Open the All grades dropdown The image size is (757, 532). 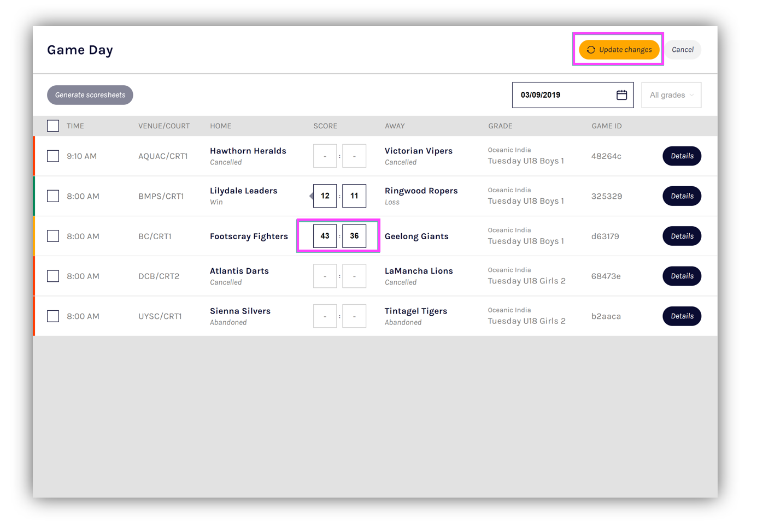(x=671, y=95)
